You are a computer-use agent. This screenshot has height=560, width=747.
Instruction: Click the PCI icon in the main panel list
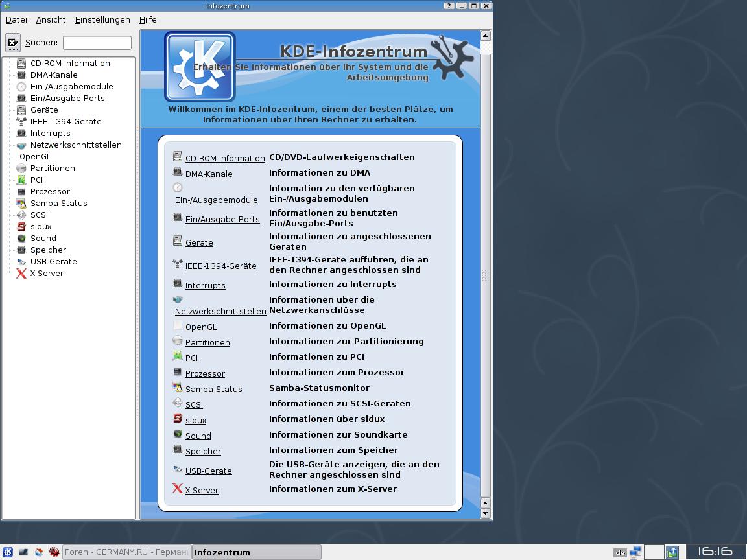click(178, 356)
